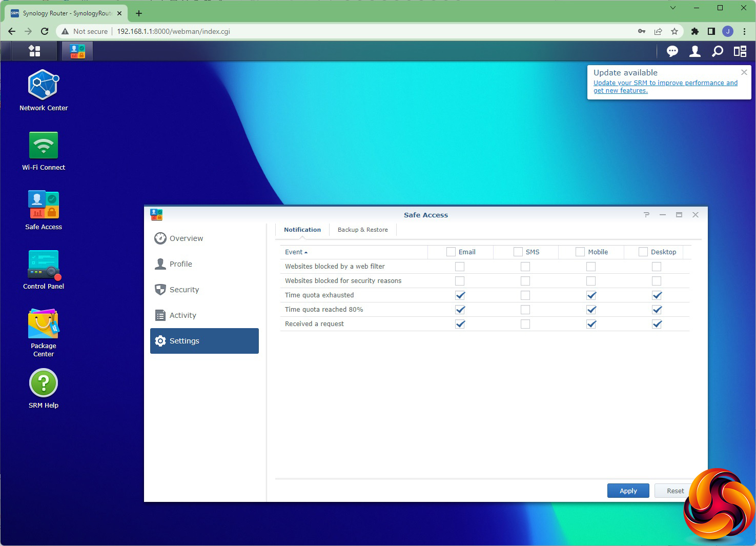This screenshot has width=756, height=546.
Task: Open the browser extensions puzzle icon
Action: (x=695, y=31)
